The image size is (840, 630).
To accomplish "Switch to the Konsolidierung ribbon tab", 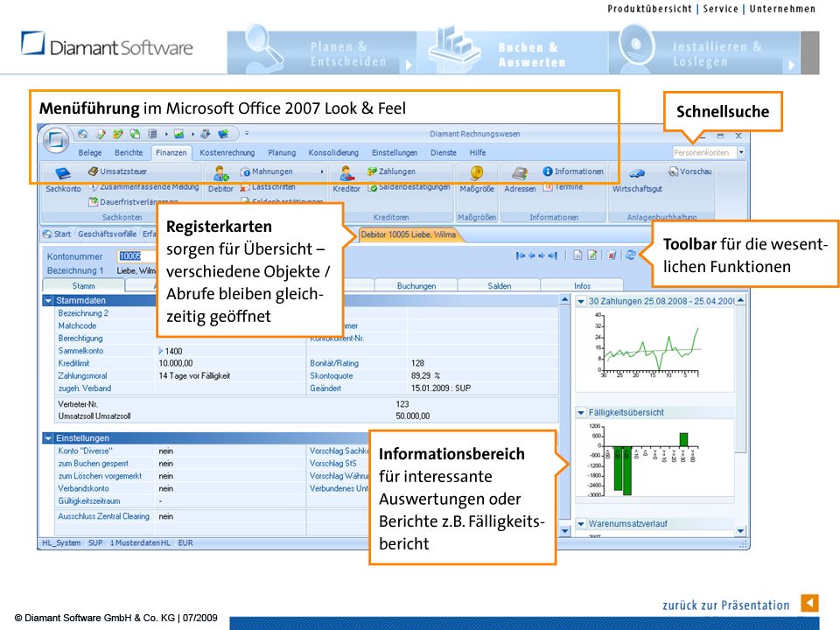I will [x=333, y=152].
